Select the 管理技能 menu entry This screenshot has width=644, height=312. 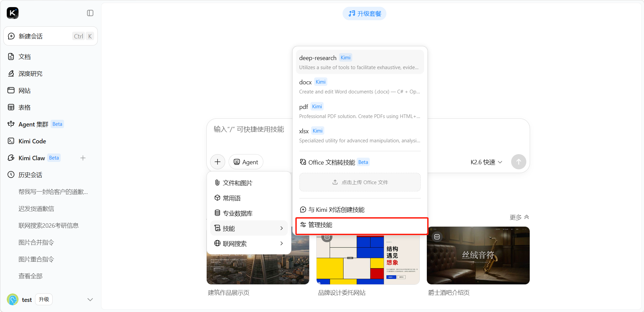pyautogui.click(x=361, y=225)
